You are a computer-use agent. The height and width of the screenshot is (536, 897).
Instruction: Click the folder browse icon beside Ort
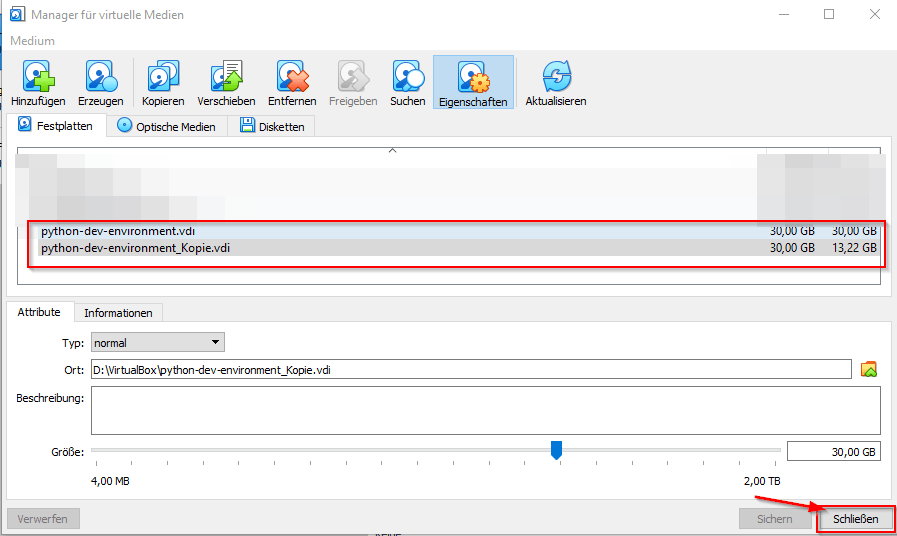pos(868,369)
